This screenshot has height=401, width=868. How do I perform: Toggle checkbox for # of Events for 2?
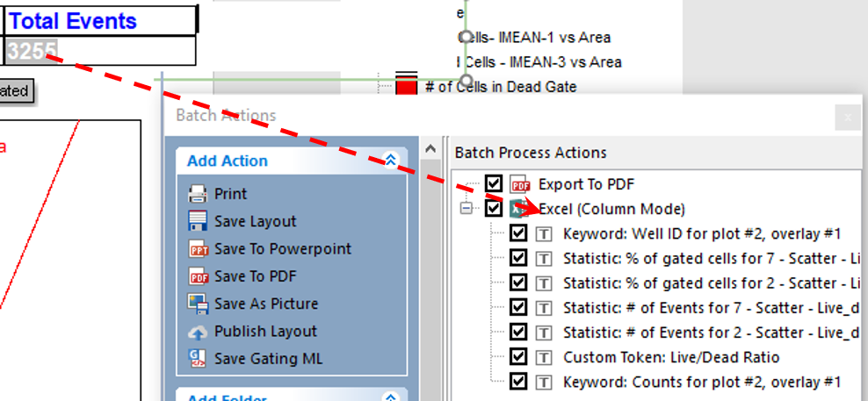(x=518, y=332)
